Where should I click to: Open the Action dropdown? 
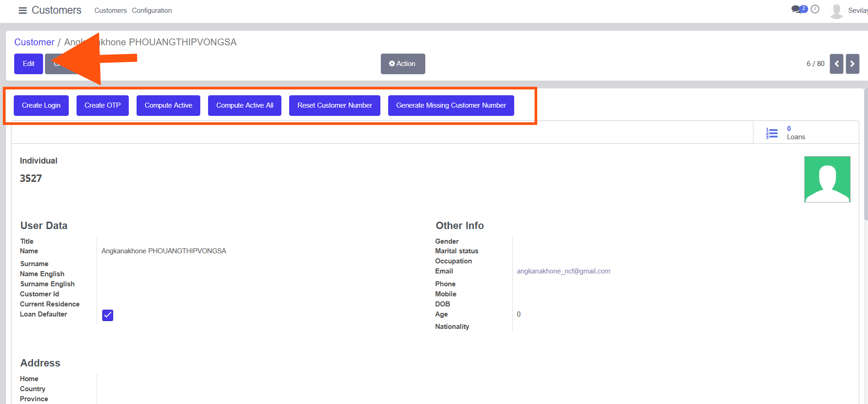tap(402, 64)
